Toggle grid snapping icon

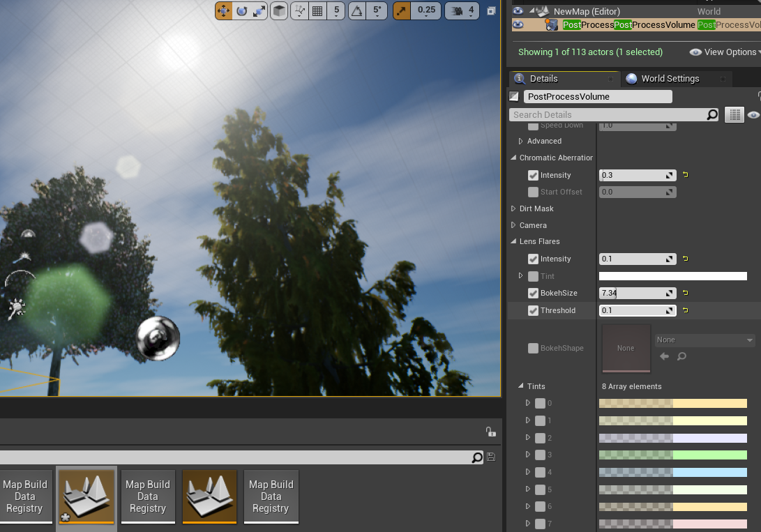pos(317,10)
